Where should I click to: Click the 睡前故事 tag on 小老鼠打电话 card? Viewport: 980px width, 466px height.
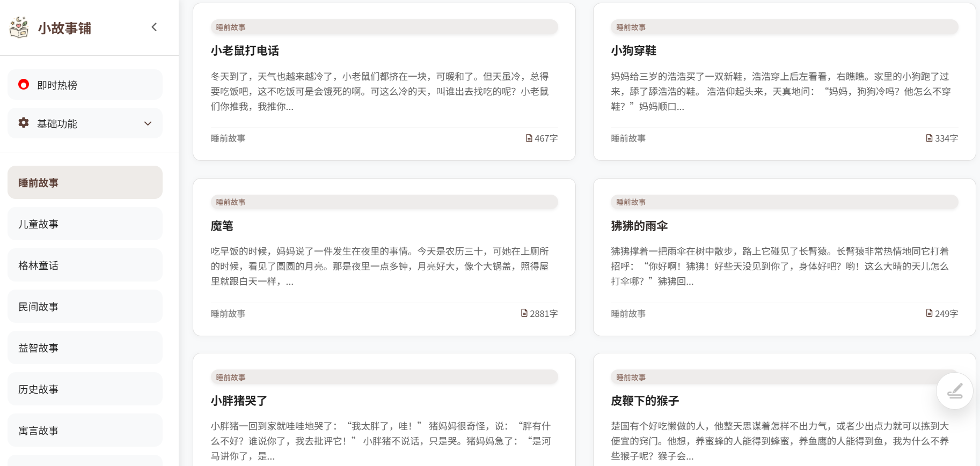pyautogui.click(x=384, y=27)
